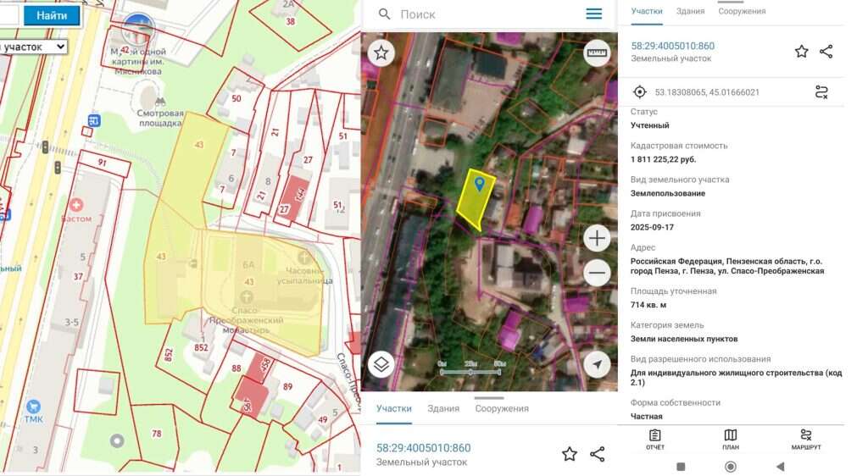Click the blue bus stop marker

pyautogui.click(x=93, y=120)
